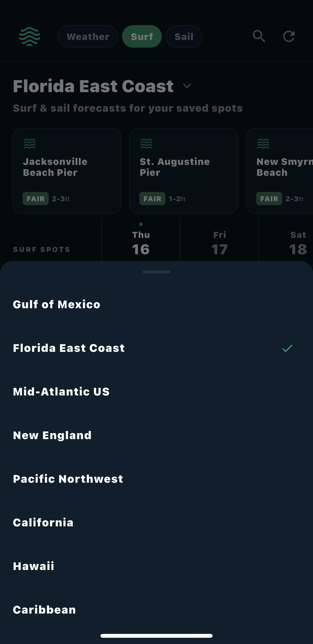Image resolution: width=313 pixels, height=644 pixels.
Task: Select New England region
Action: pos(52,435)
